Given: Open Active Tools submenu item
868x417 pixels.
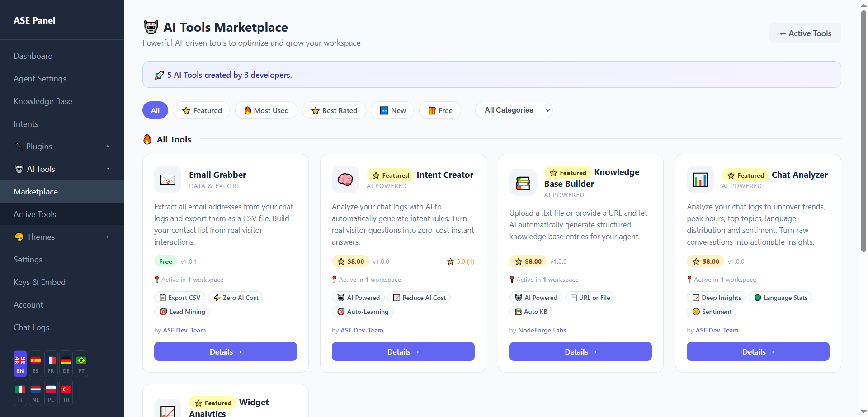Looking at the screenshot, I should tap(62, 214).
